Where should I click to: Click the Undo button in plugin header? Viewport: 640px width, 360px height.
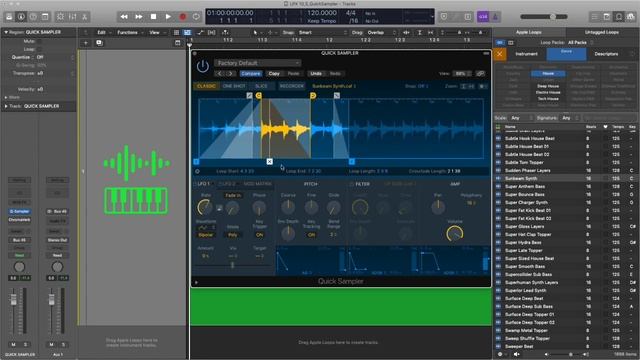coord(316,73)
